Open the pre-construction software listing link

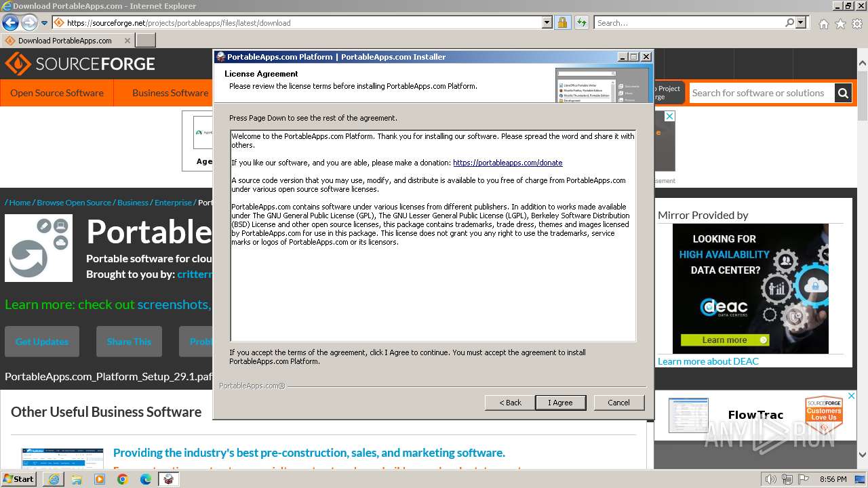click(309, 453)
